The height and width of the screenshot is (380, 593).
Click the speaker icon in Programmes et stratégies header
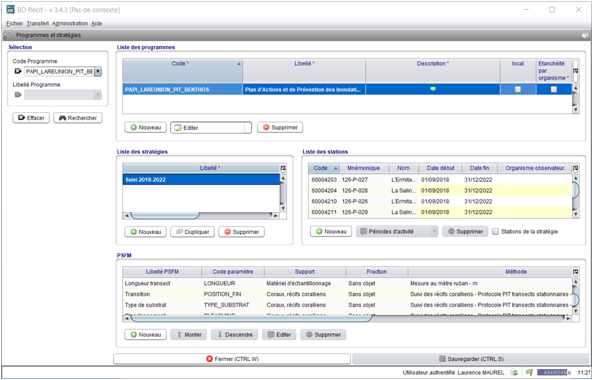tap(585, 35)
